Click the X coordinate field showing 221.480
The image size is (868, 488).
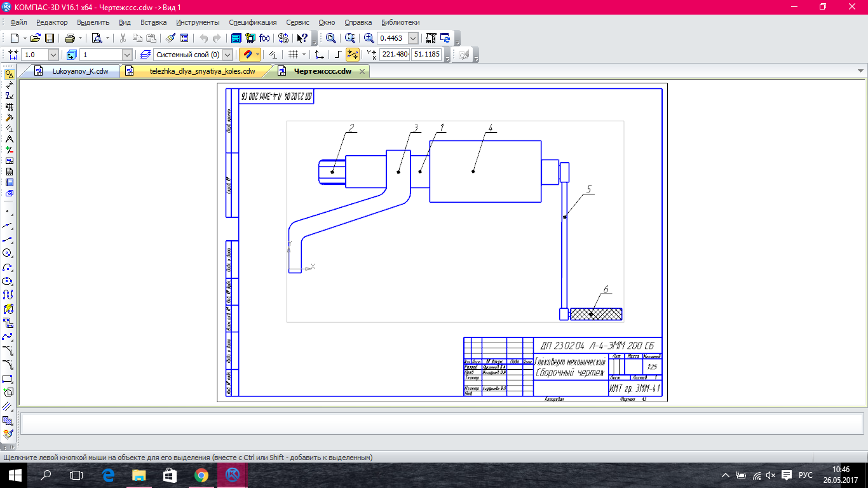tap(395, 55)
